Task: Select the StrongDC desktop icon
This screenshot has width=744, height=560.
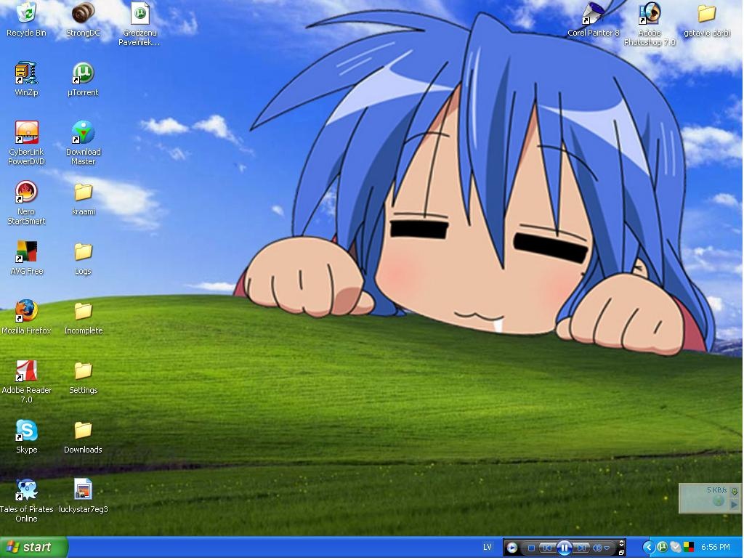Action: [83, 20]
